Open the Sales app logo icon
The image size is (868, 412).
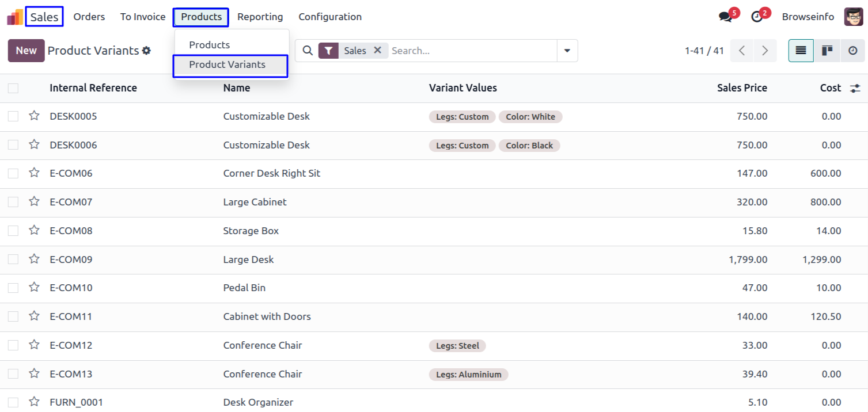pyautogui.click(x=15, y=17)
